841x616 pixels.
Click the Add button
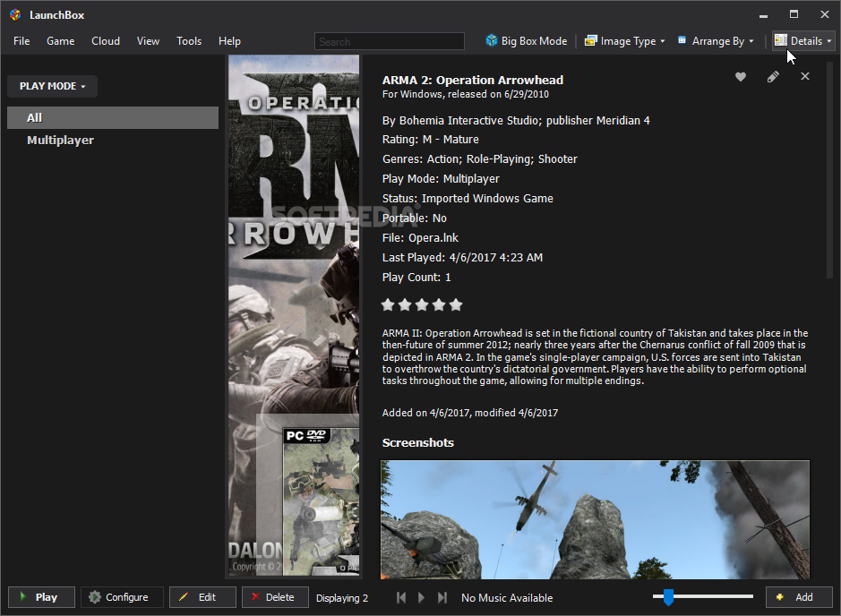[799, 597]
